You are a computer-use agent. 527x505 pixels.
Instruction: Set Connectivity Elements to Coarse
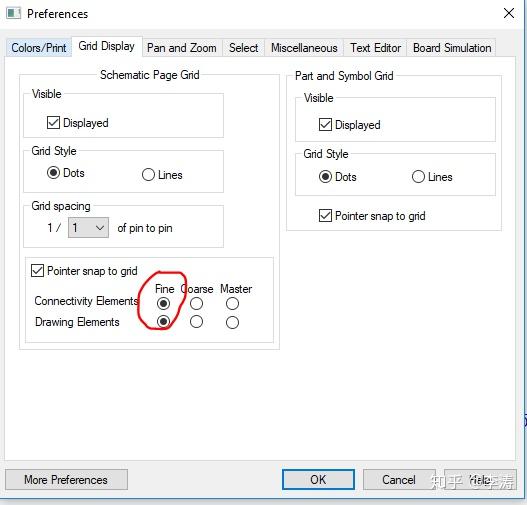[x=196, y=303]
